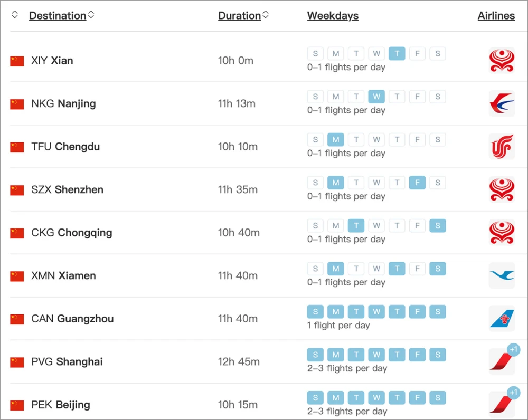Viewport: 528px width, 420px height.
Task: Click the Weekdays column header
Action: (333, 16)
